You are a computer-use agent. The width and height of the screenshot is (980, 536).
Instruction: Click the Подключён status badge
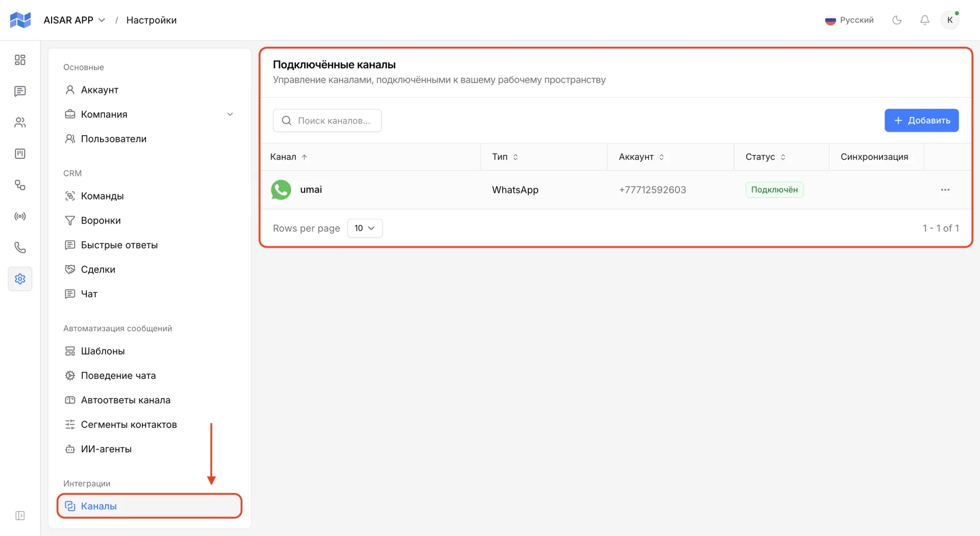tap(774, 190)
